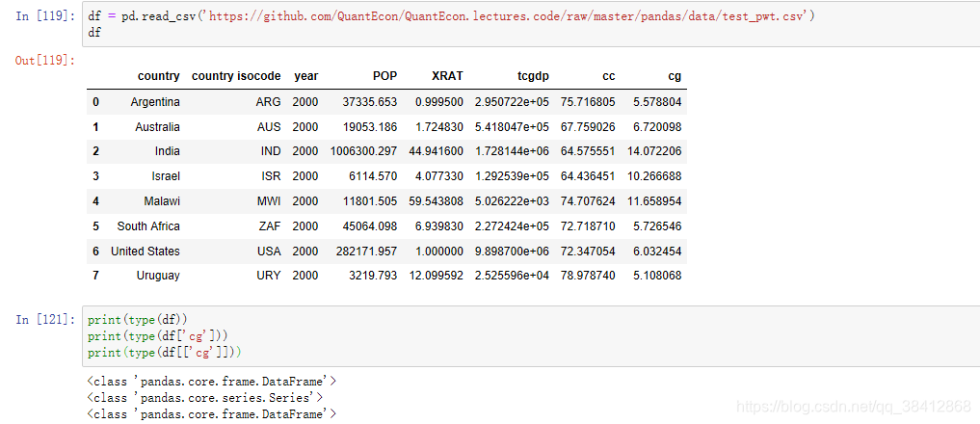The height and width of the screenshot is (424, 980).
Task: Click the print type code cell
Action: point(531,336)
